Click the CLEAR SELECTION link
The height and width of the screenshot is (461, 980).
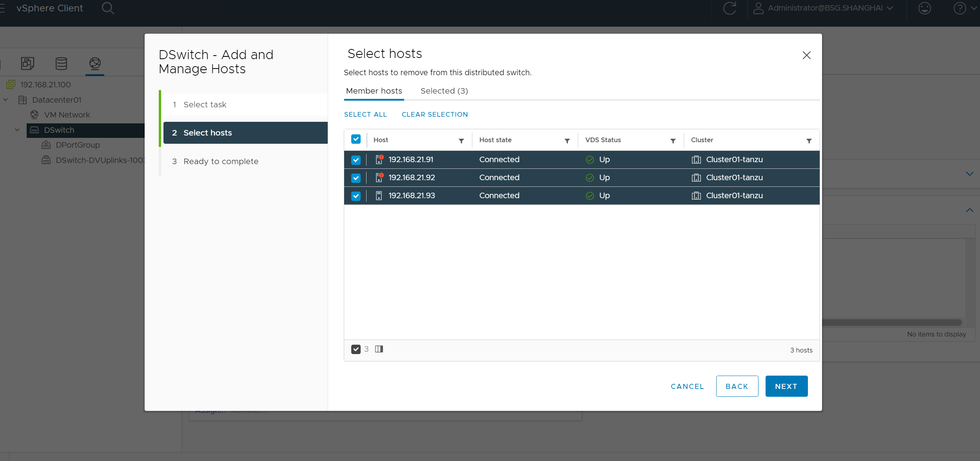coord(435,114)
